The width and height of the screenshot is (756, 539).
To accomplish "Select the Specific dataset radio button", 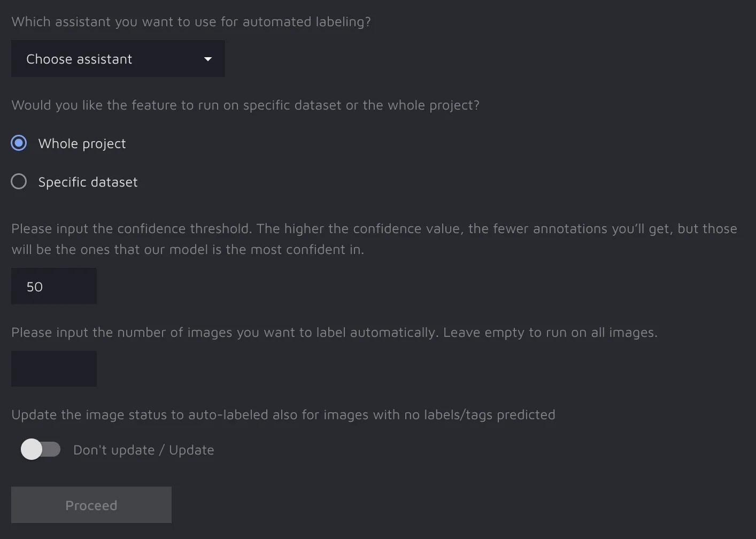I will tap(19, 182).
